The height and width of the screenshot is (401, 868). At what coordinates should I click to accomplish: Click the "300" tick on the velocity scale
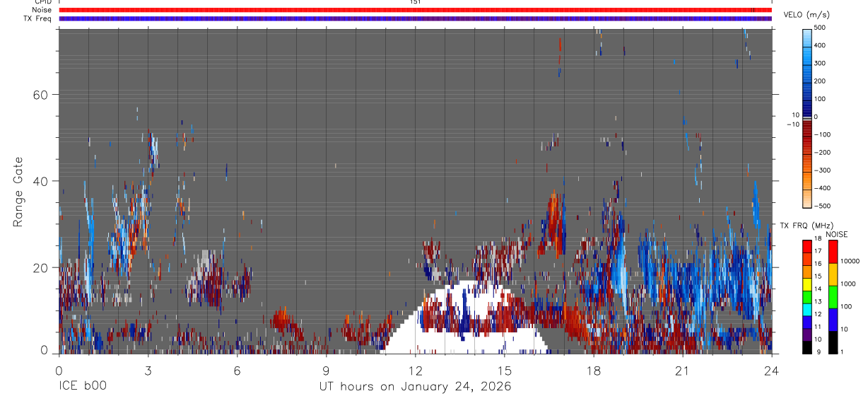821,63
